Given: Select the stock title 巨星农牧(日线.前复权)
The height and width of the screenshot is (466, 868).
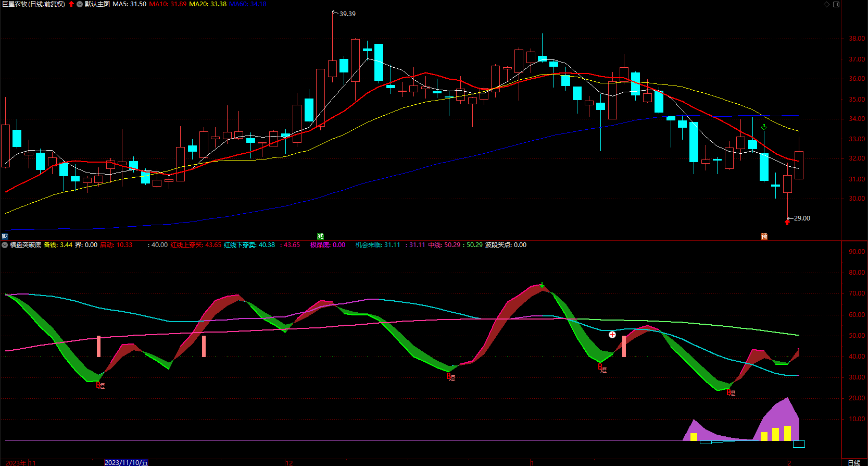Looking at the screenshot, I should tap(34, 4).
